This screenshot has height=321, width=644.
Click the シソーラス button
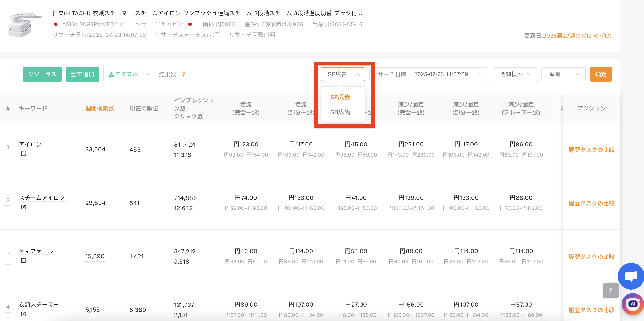point(42,74)
